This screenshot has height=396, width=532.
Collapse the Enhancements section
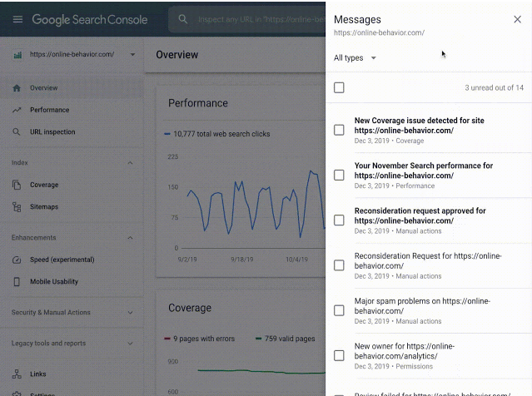coord(130,238)
